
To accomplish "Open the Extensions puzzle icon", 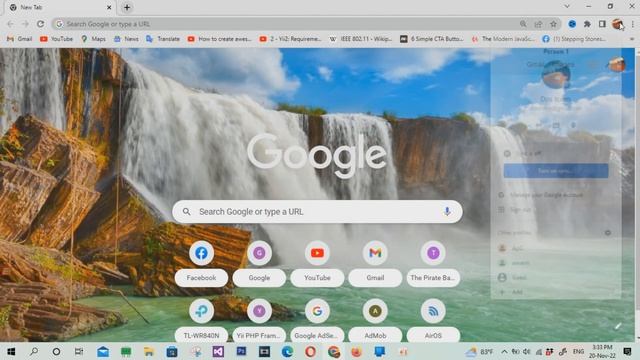I will [x=587, y=24].
